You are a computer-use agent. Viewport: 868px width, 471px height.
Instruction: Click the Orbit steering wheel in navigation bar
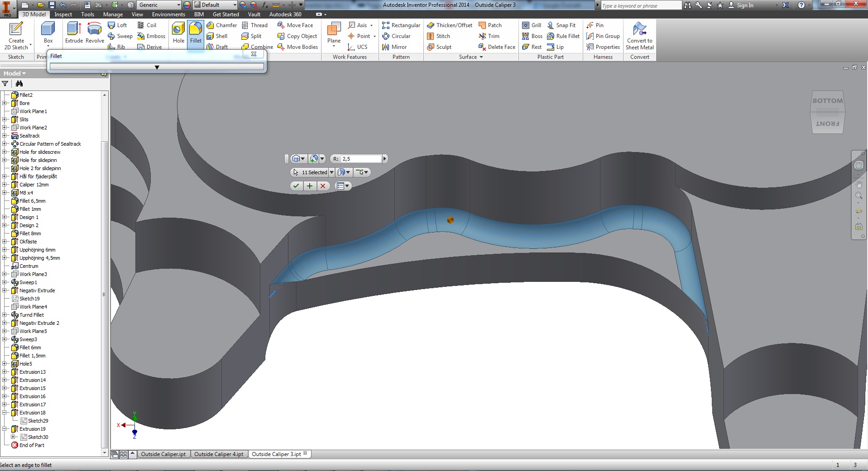tap(858, 166)
